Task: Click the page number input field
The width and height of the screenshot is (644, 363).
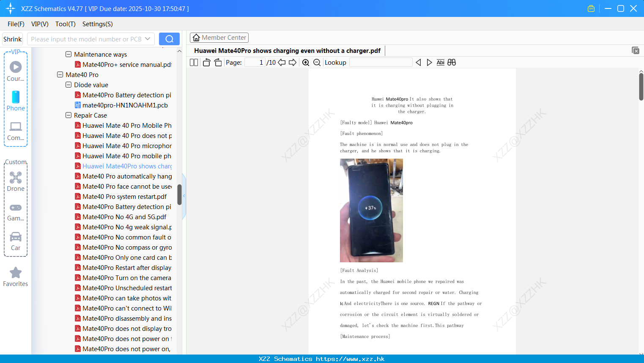Action: point(255,62)
